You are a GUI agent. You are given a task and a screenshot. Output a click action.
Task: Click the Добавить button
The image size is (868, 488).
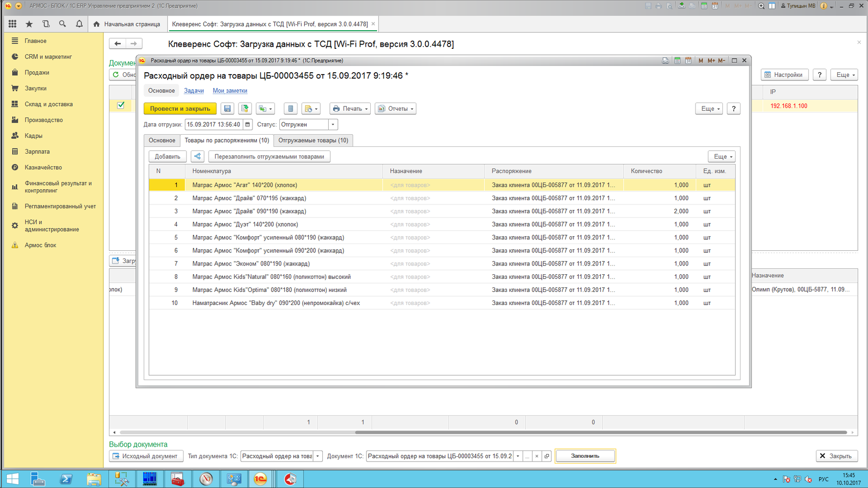[168, 157]
